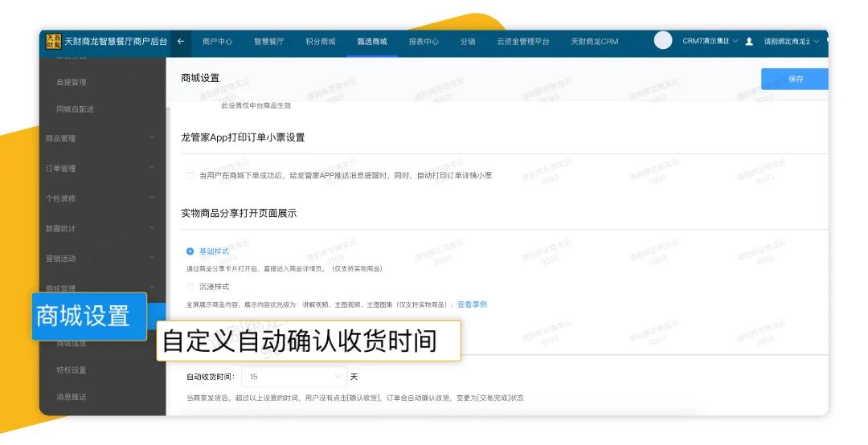
Task: Select 基础样式 radio option
Action: click(190, 251)
